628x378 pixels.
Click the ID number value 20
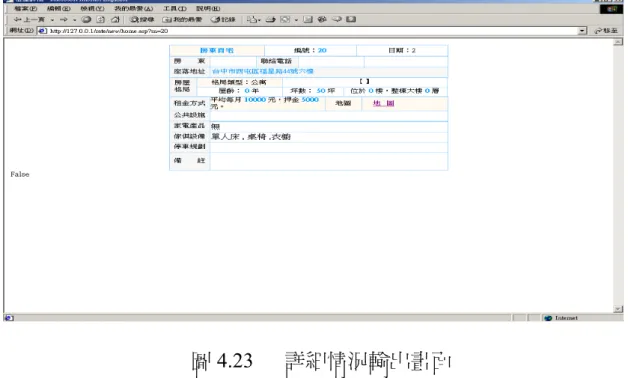point(322,50)
